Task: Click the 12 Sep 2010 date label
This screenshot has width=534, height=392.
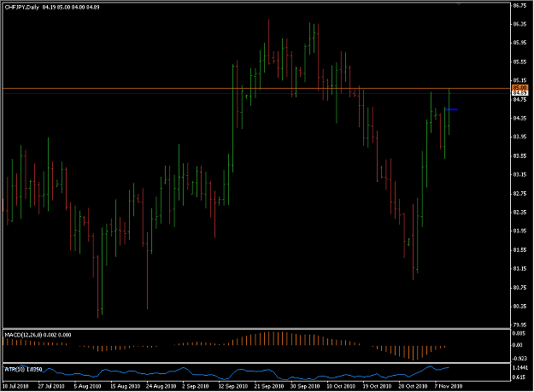Action: pos(233,386)
